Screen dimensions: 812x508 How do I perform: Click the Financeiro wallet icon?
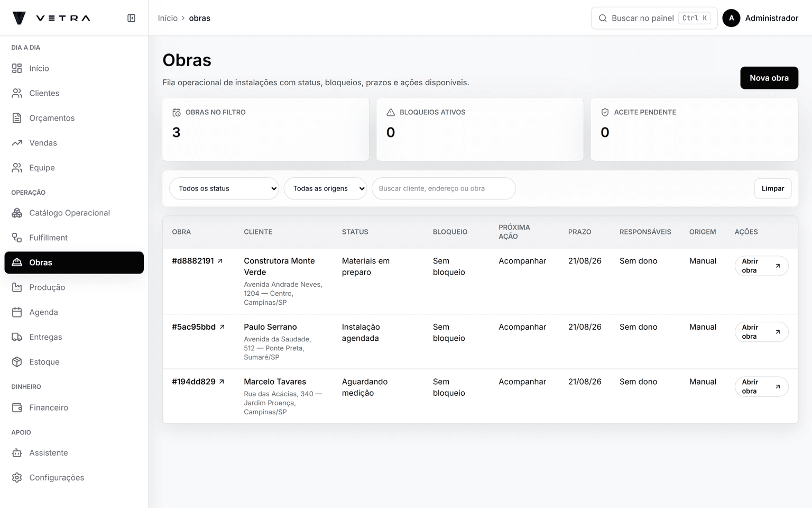[17, 407]
